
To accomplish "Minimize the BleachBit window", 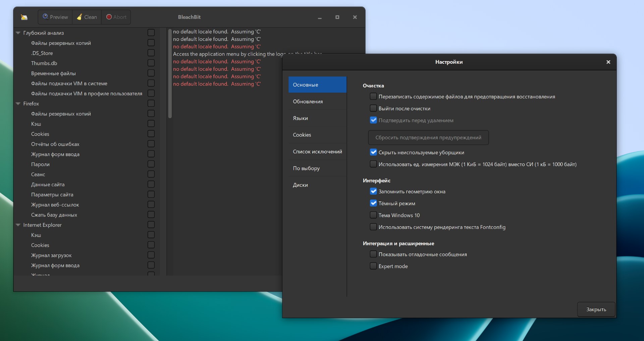I will point(320,17).
